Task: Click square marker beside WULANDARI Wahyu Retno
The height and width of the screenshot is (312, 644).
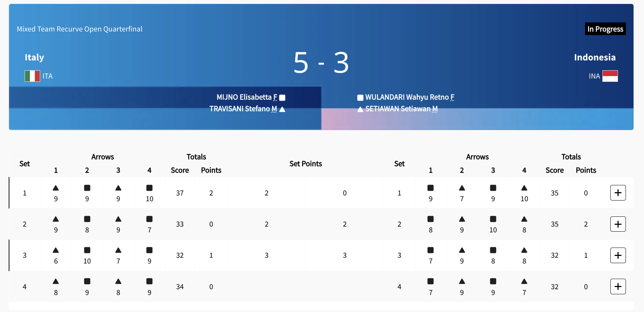Action: click(x=360, y=98)
